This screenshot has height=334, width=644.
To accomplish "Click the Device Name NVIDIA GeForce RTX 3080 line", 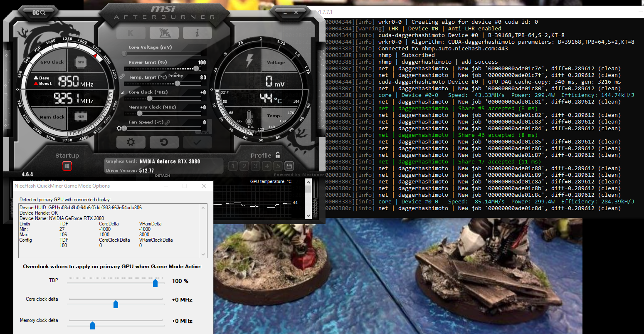I will click(62, 218).
